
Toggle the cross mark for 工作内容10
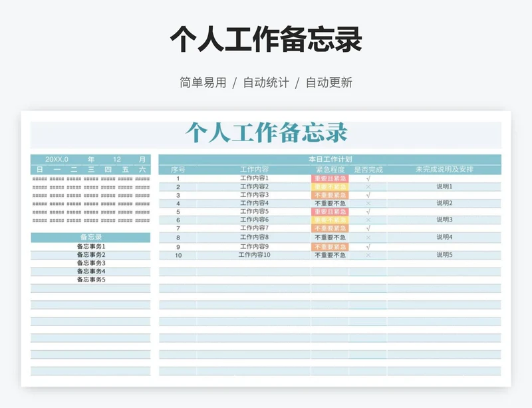368,255
